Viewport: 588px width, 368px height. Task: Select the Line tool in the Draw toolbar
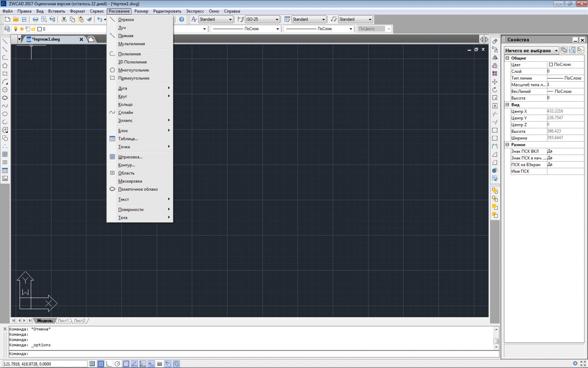tap(5, 41)
